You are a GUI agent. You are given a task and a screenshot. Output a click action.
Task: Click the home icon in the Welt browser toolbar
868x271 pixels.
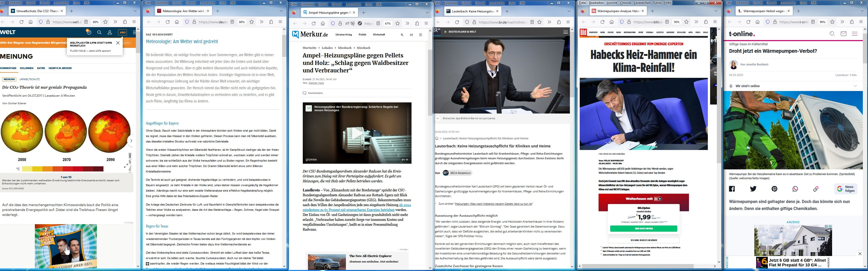click(x=31, y=22)
